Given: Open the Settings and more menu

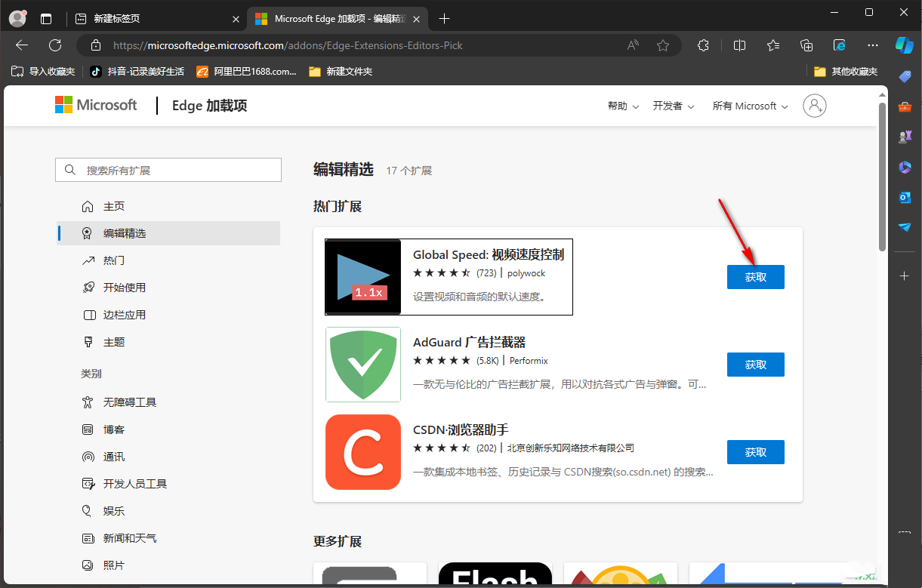Looking at the screenshot, I should tap(873, 45).
